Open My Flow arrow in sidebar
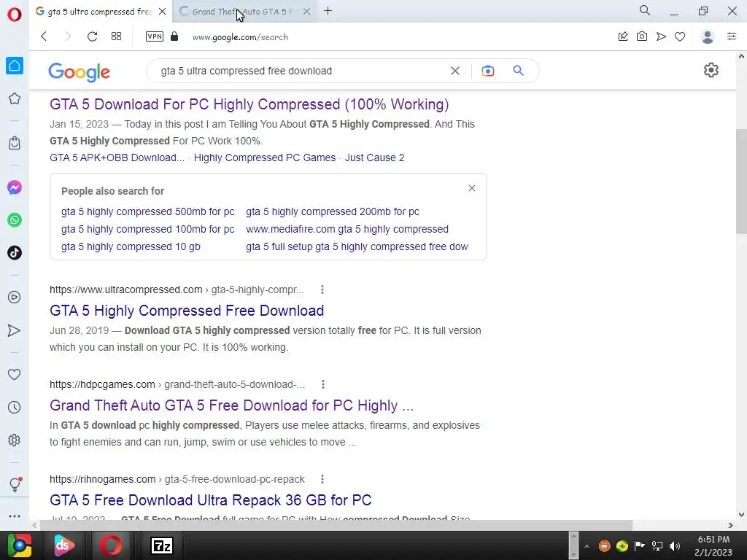The width and height of the screenshot is (747, 560). 15,330
